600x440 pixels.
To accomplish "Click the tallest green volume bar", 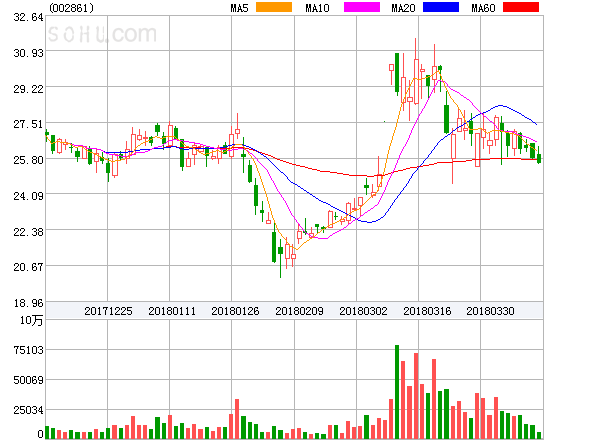I will pos(397,392).
